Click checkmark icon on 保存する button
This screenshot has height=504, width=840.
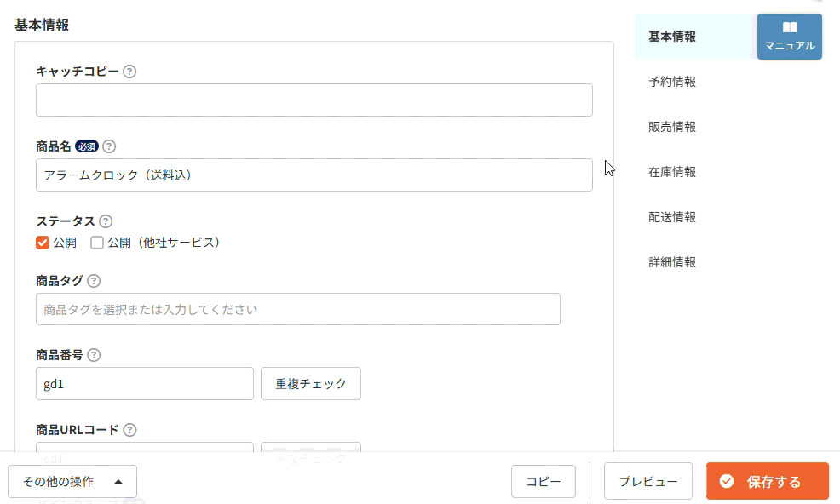[727, 481]
